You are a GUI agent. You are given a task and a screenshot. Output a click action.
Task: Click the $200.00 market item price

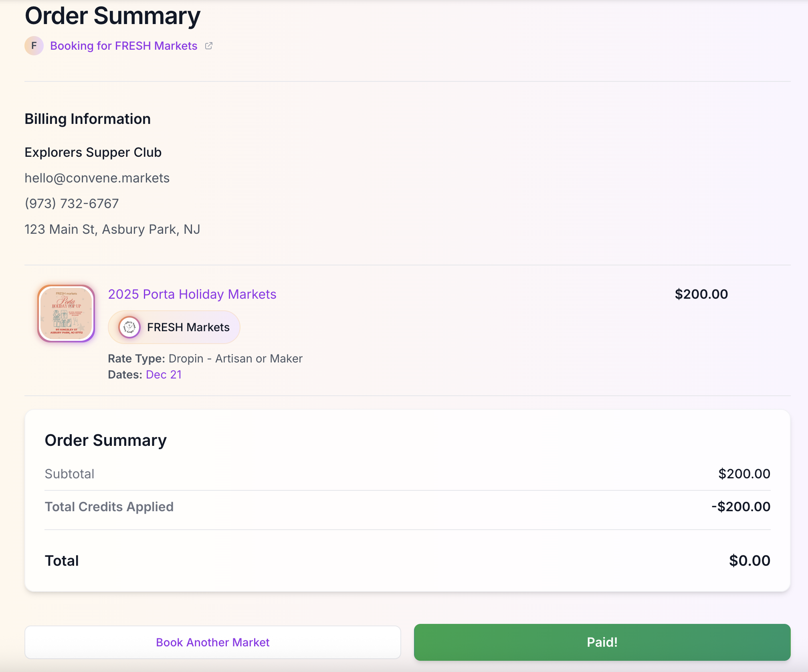pos(701,294)
